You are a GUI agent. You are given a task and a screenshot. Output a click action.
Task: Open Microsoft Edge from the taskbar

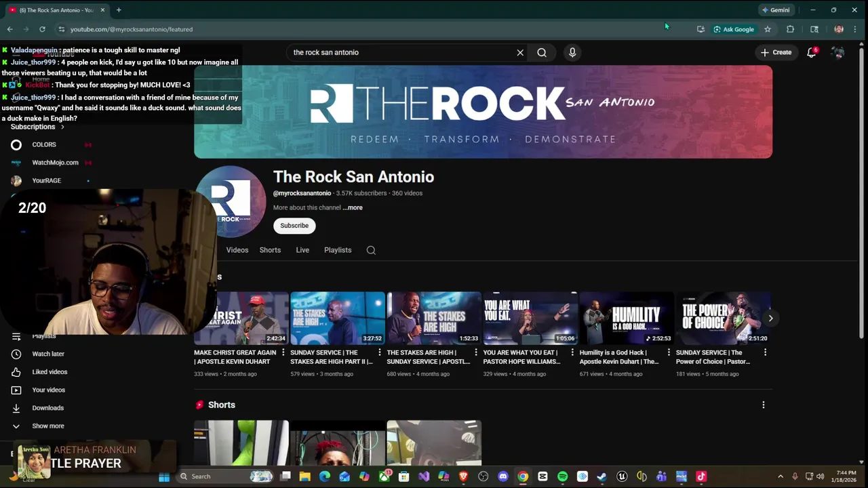pos(325,476)
